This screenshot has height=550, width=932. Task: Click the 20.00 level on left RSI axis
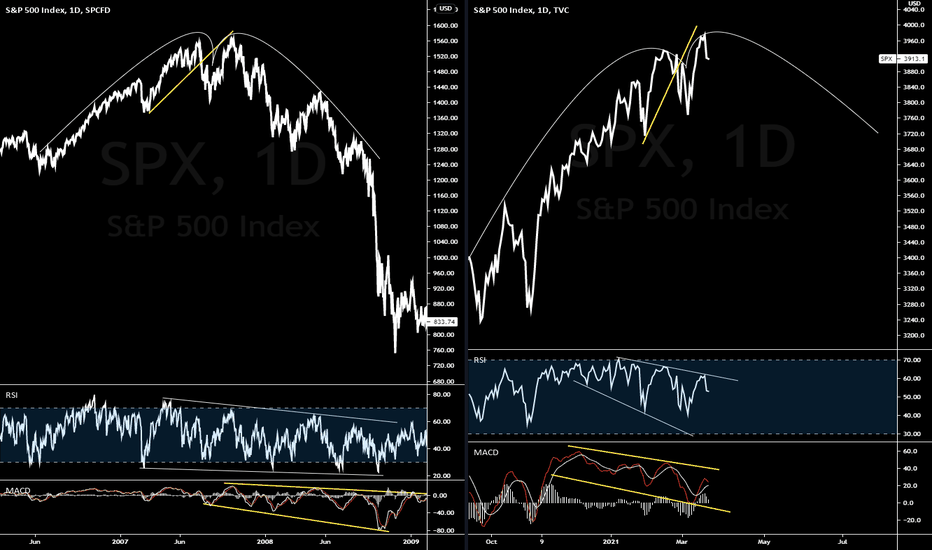(442, 476)
